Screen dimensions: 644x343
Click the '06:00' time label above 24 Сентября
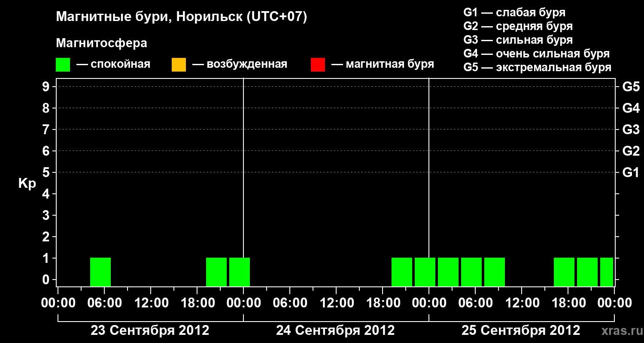coord(290,303)
